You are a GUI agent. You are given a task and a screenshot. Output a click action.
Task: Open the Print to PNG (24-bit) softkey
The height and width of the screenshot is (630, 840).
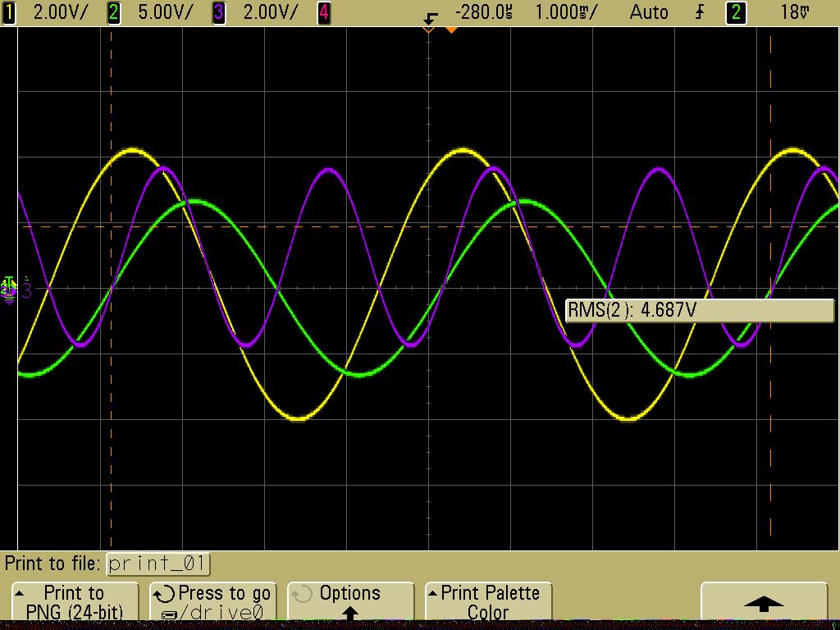[75, 602]
